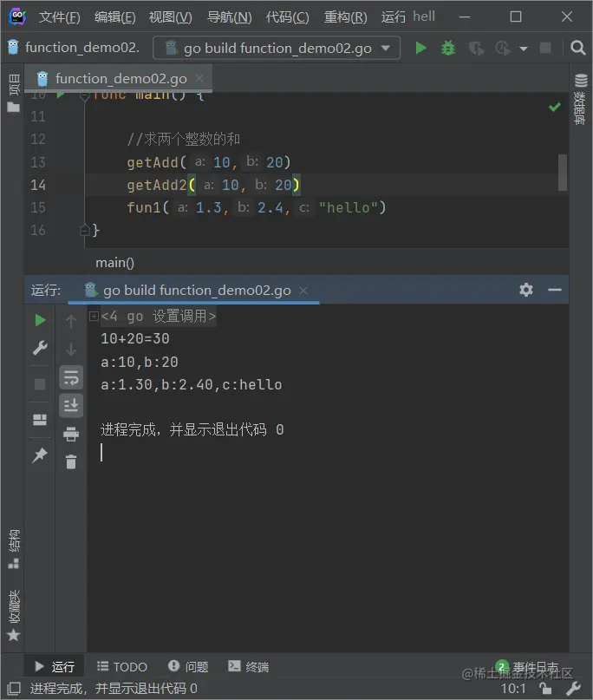Open the 重构(R) menu

(x=345, y=17)
